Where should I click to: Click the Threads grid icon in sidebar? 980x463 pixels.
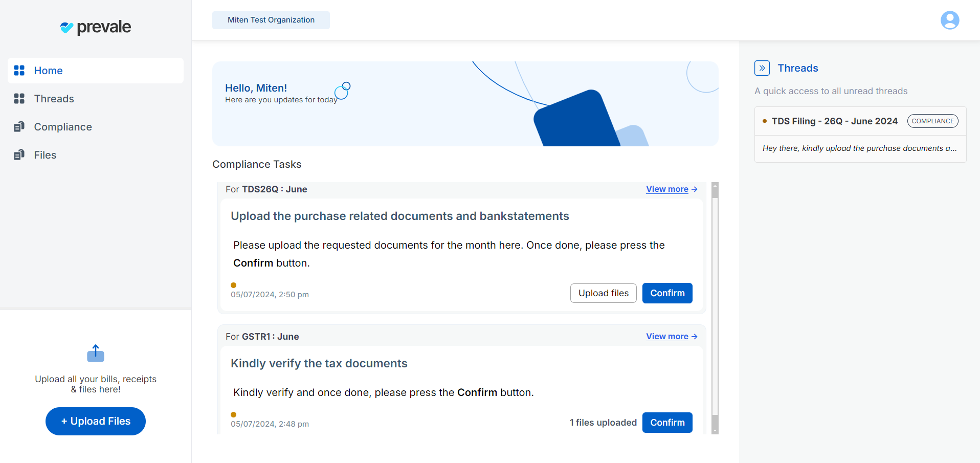19,99
